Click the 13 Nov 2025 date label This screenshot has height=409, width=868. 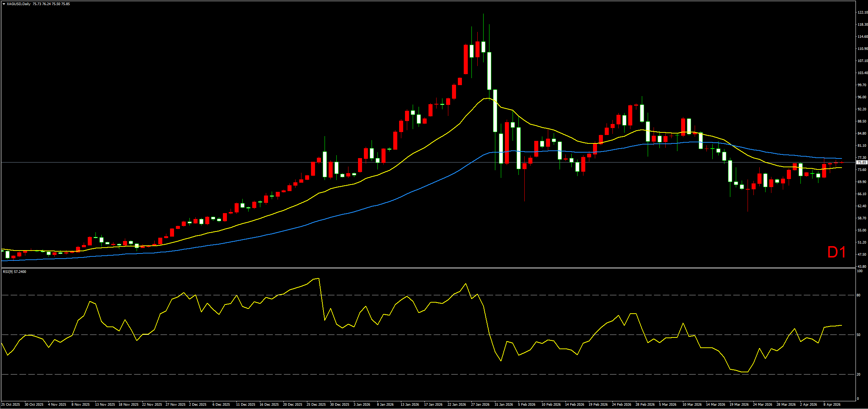[x=105, y=405]
